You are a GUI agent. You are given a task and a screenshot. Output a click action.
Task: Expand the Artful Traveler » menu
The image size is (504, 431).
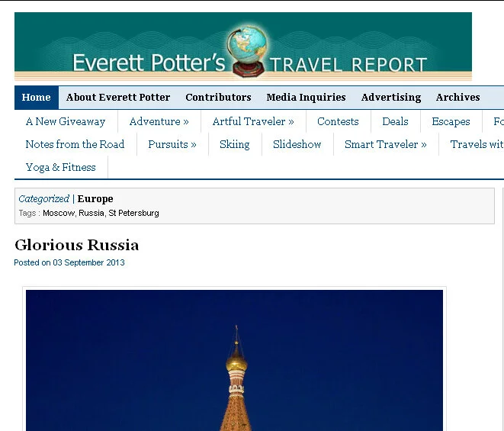[253, 121]
